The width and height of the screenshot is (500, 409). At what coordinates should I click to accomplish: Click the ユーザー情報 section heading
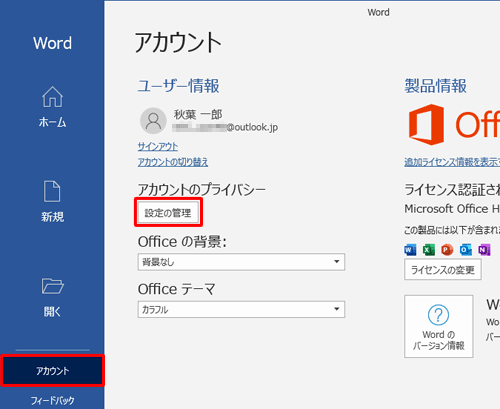pyautogui.click(x=179, y=86)
